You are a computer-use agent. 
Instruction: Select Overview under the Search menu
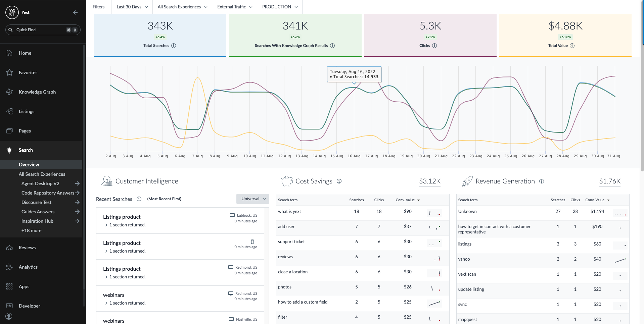pyautogui.click(x=29, y=164)
